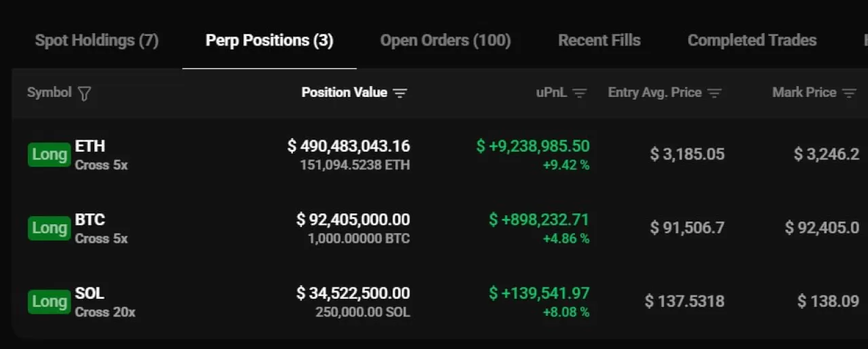Open the Recent Fills tab
868x349 pixels.
point(599,41)
